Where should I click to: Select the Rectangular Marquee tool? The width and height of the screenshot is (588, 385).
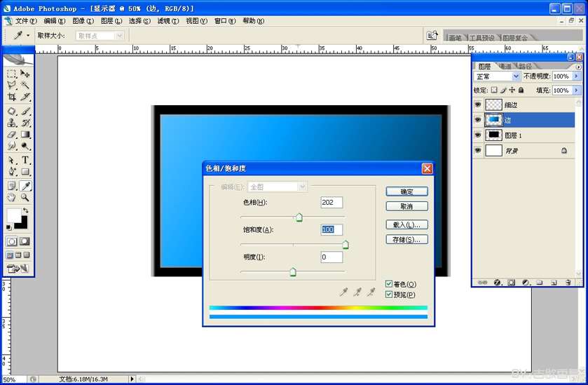(12, 74)
